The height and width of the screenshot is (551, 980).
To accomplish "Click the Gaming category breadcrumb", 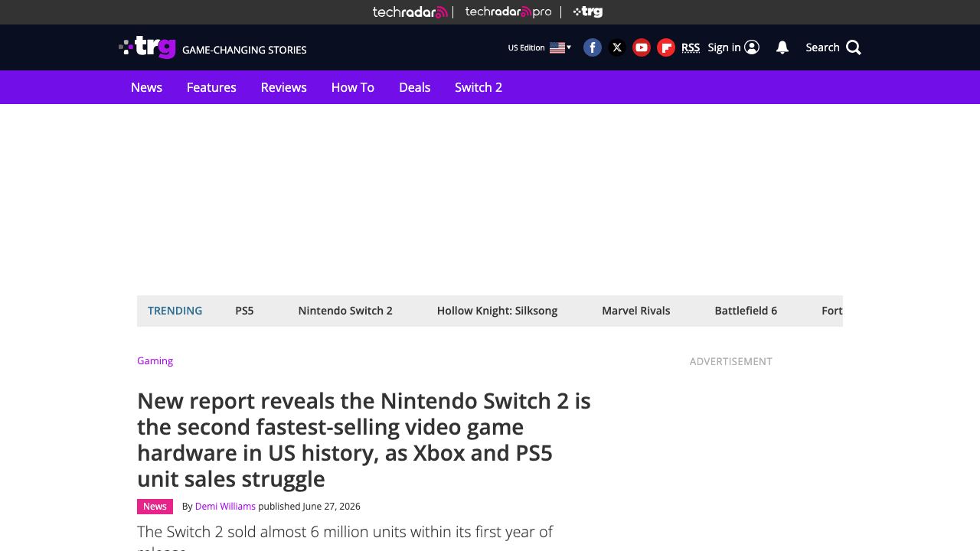I will (155, 360).
